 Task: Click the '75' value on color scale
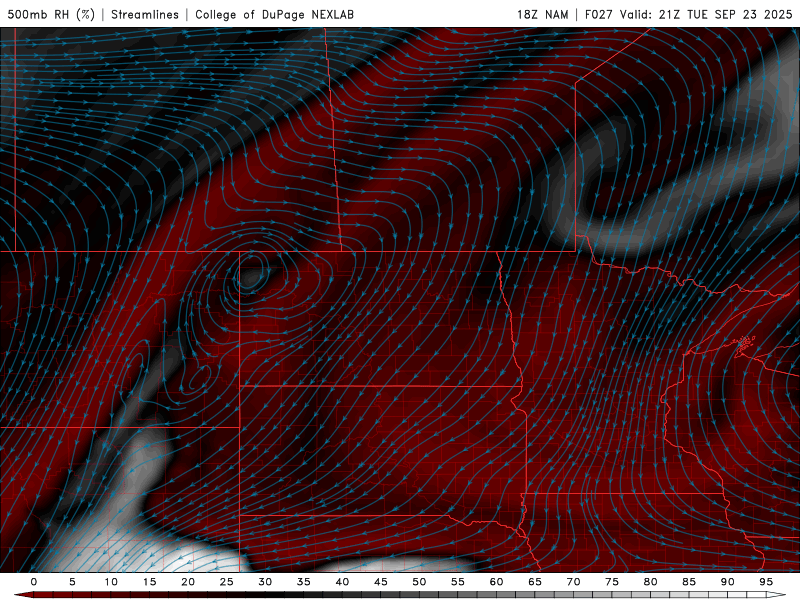tap(612, 582)
